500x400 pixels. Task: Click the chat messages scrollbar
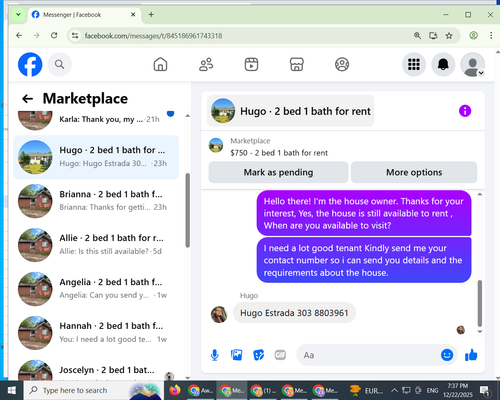(x=480, y=303)
